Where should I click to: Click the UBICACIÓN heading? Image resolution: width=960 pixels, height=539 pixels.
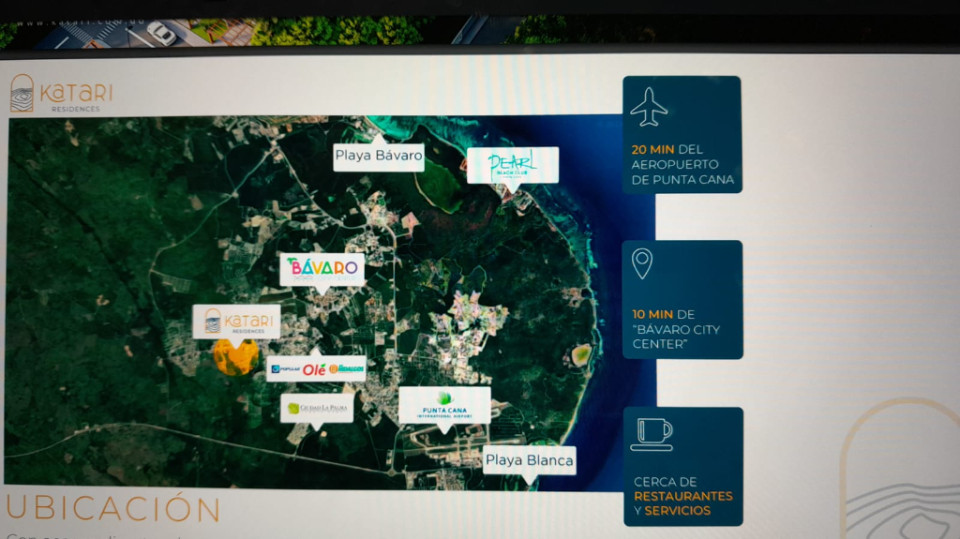(113, 508)
